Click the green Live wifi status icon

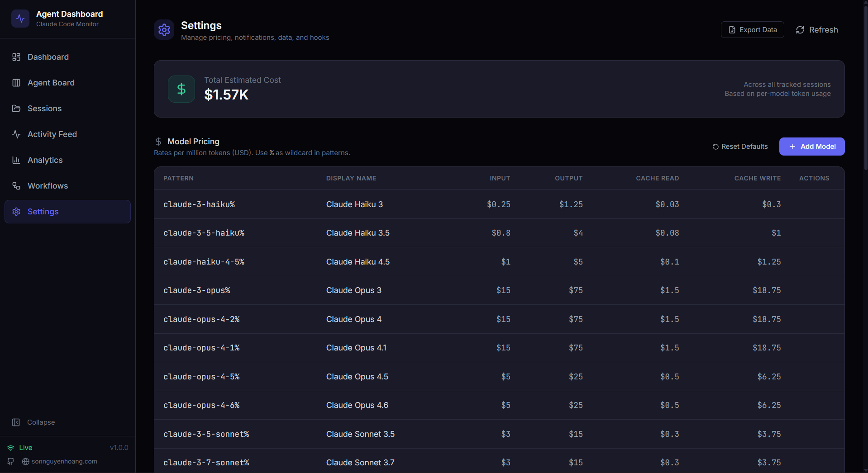click(11, 448)
